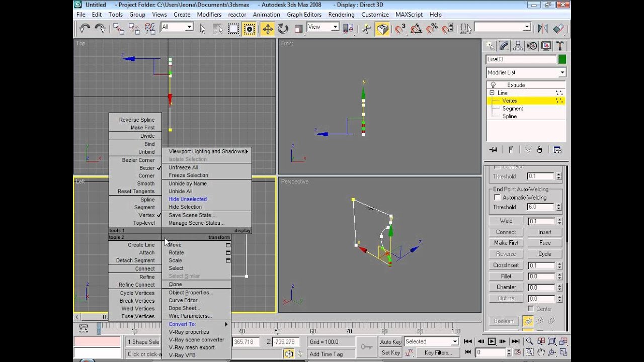Click the Play Animation button

point(492,341)
